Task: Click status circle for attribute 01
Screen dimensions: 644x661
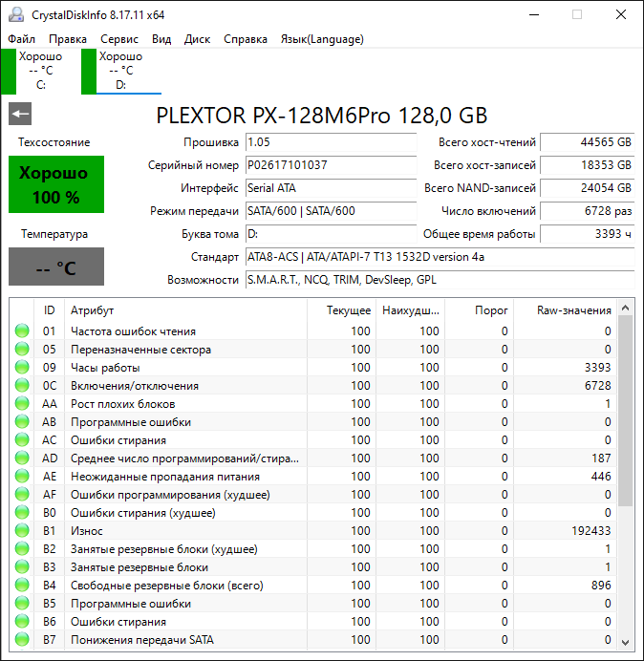Action: (x=22, y=330)
